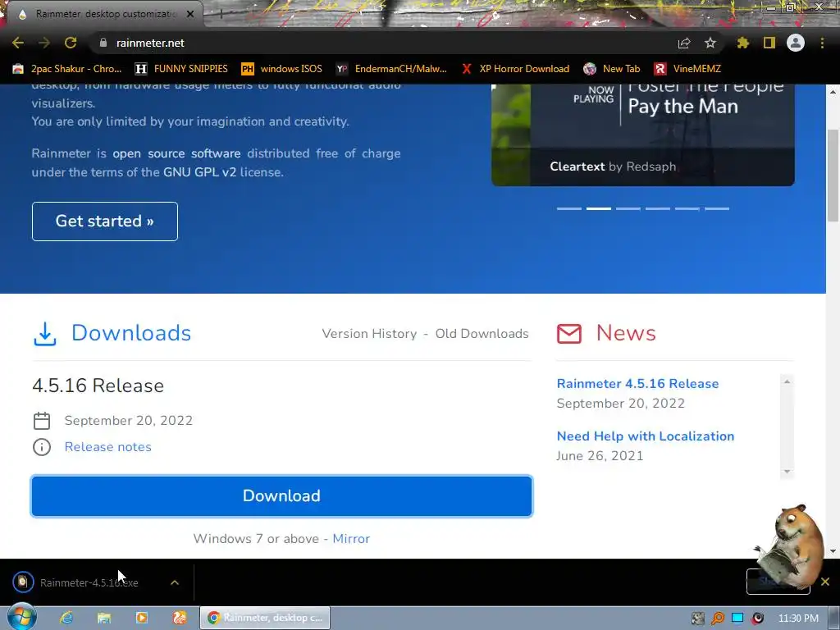
Task: Click the page vertical scrollbar thumb
Action: point(833,176)
